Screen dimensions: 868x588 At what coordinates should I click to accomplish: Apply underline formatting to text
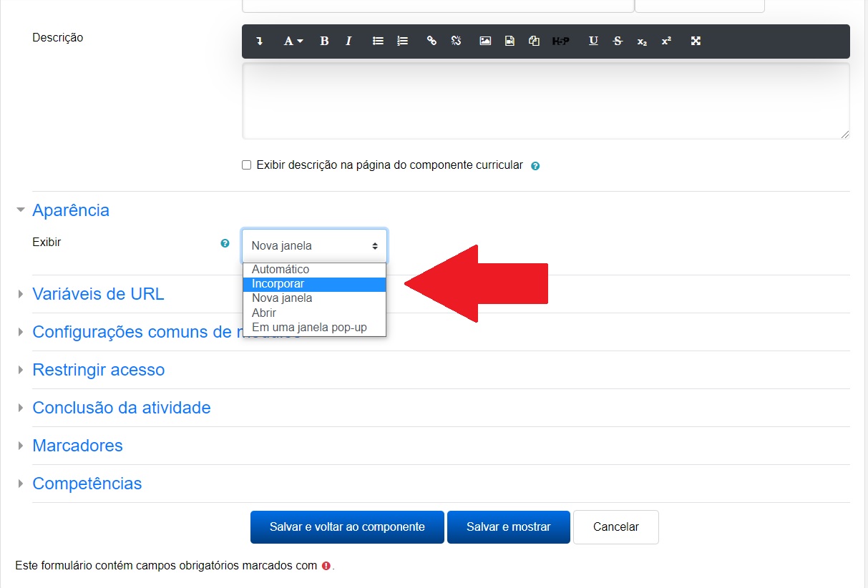point(593,41)
